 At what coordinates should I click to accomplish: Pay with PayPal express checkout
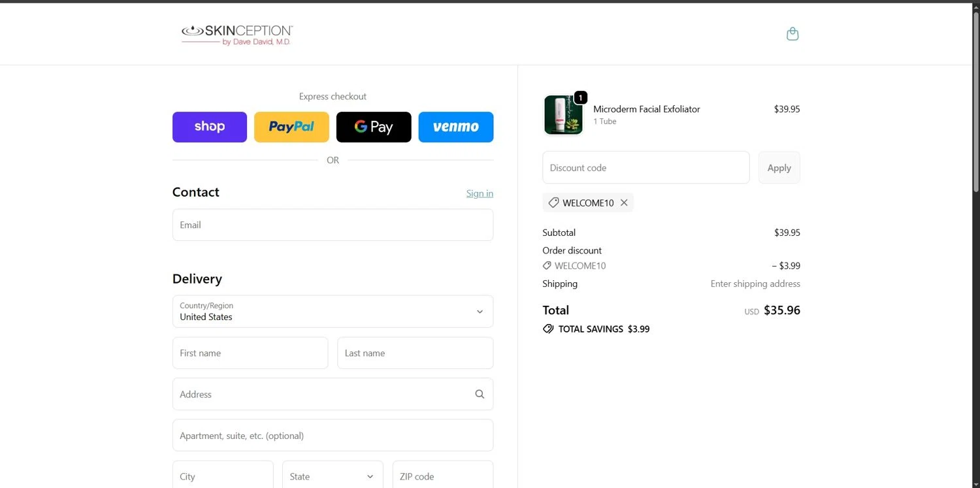coord(291,127)
